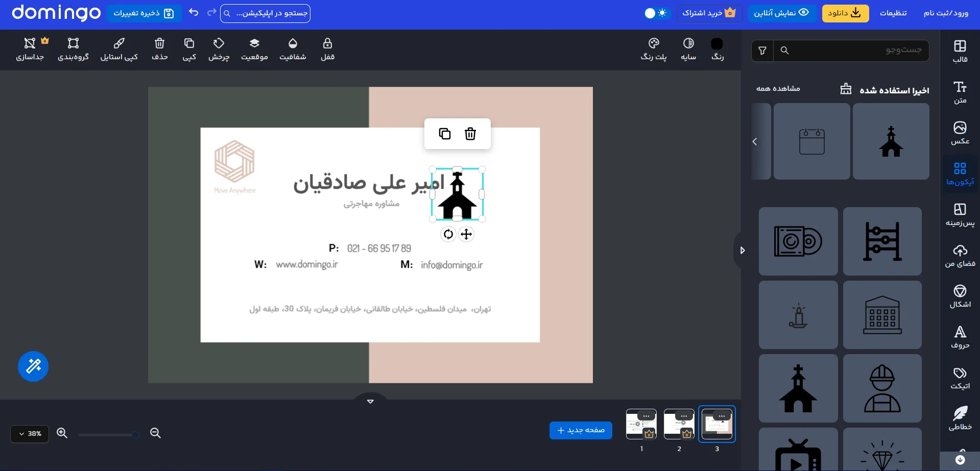Click the black Color (رنگ) swatch

pyautogui.click(x=717, y=44)
